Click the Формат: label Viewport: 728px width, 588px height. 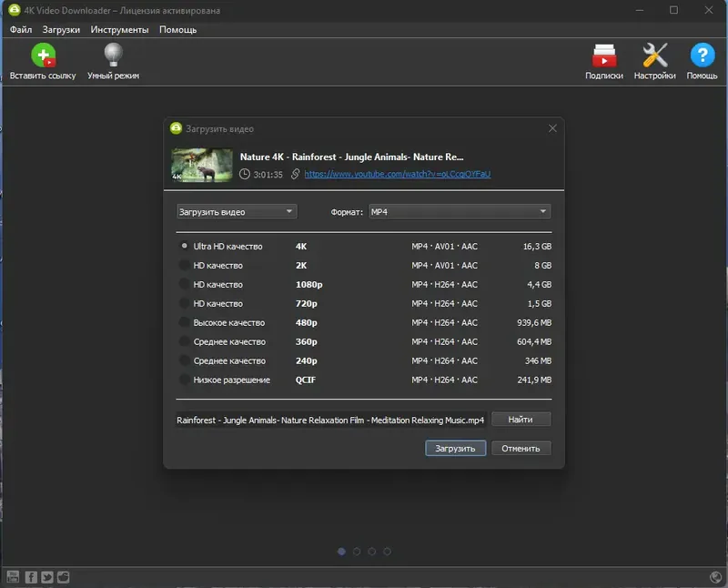[347, 212]
